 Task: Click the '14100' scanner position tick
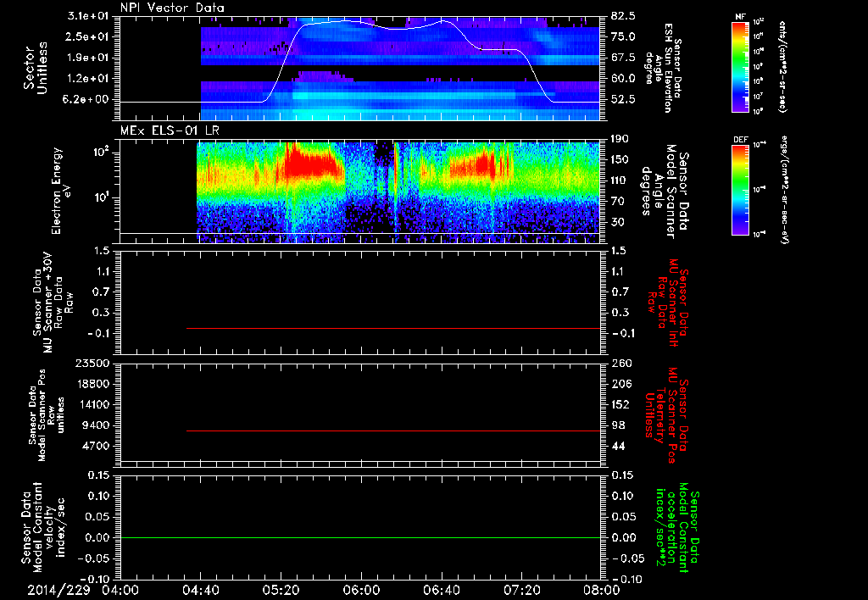pos(93,404)
